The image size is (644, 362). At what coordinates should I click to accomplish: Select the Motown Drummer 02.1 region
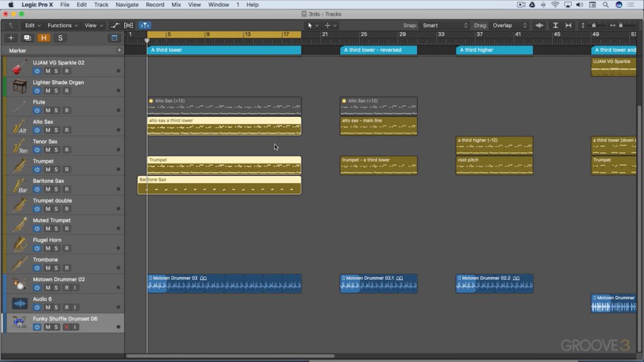[x=378, y=283]
